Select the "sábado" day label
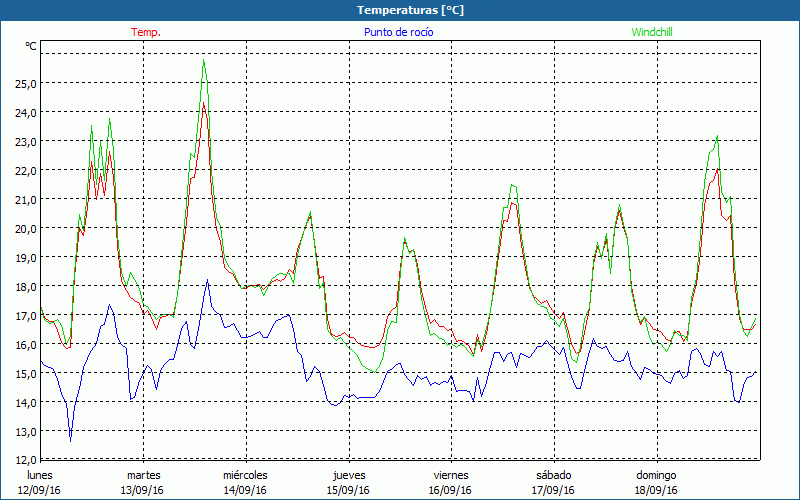 pos(553,475)
